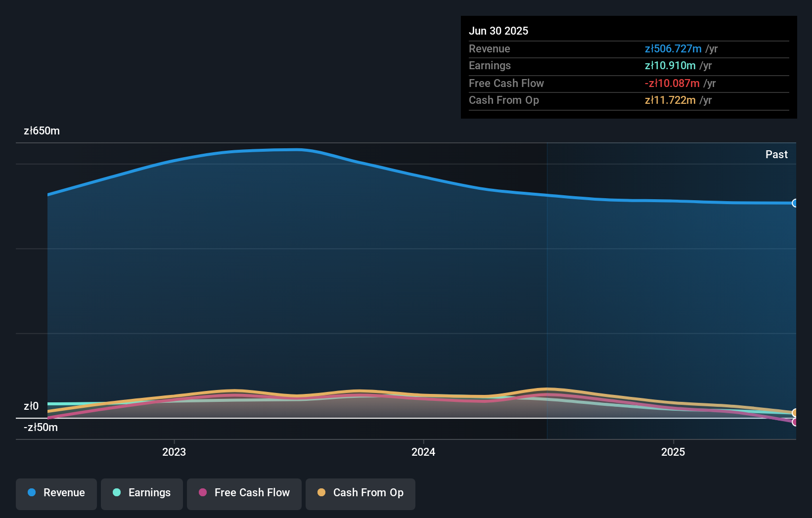The height and width of the screenshot is (518, 812).
Task: Select the Free Cash Flow endpoint marker
Action: coord(795,422)
